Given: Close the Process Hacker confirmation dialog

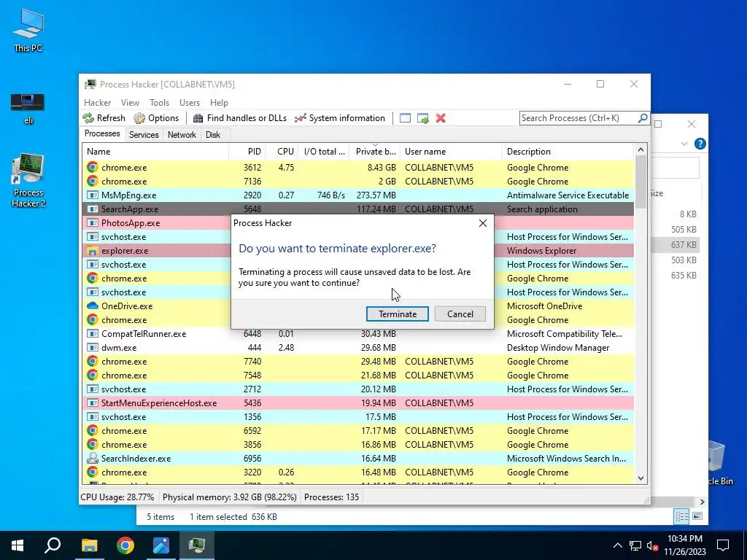Looking at the screenshot, I should pyautogui.click(x=483, y=223).
